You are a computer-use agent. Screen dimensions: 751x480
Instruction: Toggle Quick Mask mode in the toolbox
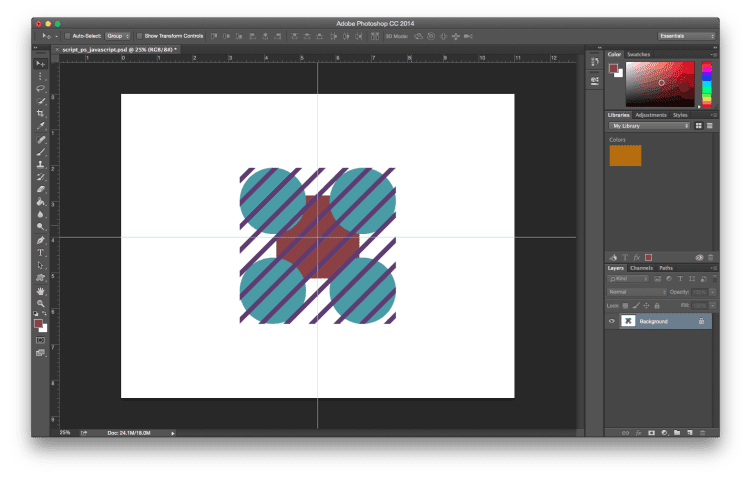[x=40, y=341]
